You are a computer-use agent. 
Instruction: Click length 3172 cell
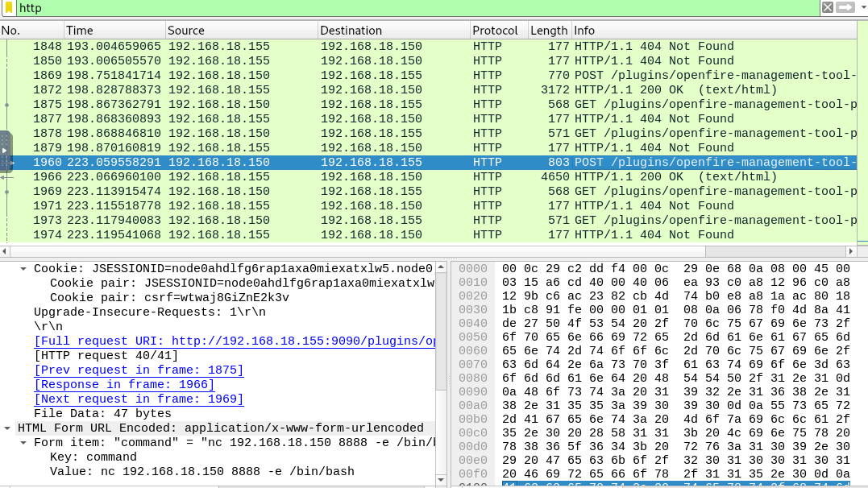point(554,89)
